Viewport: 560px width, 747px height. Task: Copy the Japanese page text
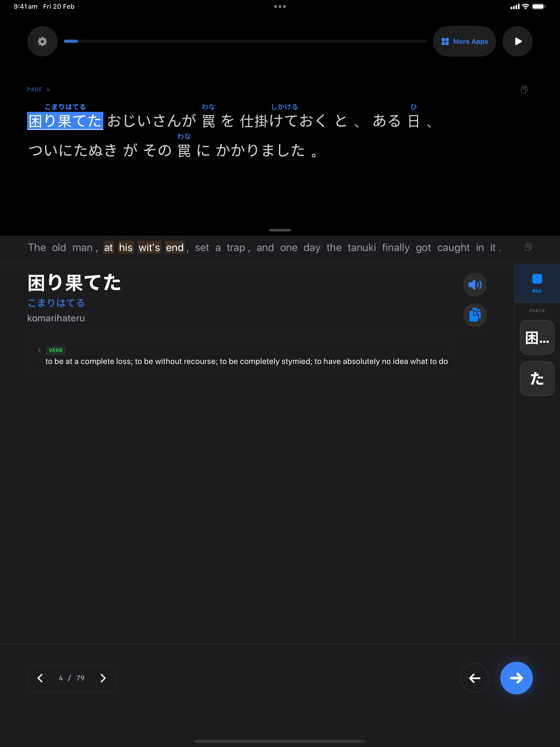(524, 90)
